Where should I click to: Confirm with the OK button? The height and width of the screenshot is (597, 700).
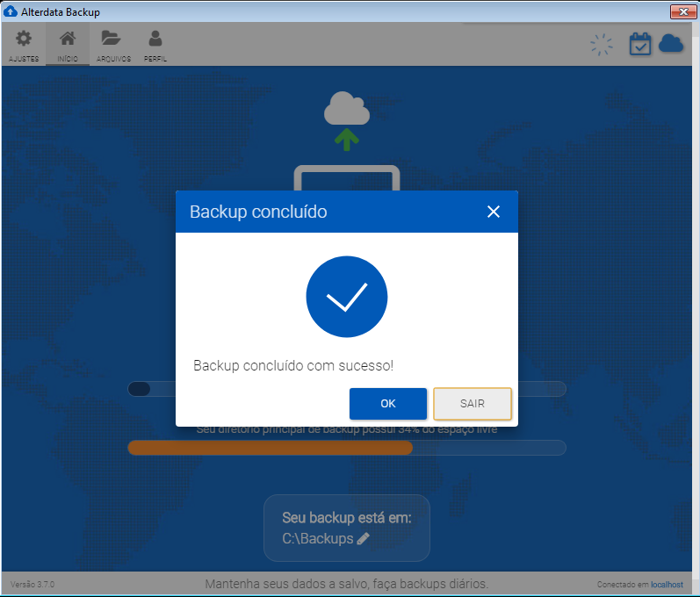(x=388, y=404)
